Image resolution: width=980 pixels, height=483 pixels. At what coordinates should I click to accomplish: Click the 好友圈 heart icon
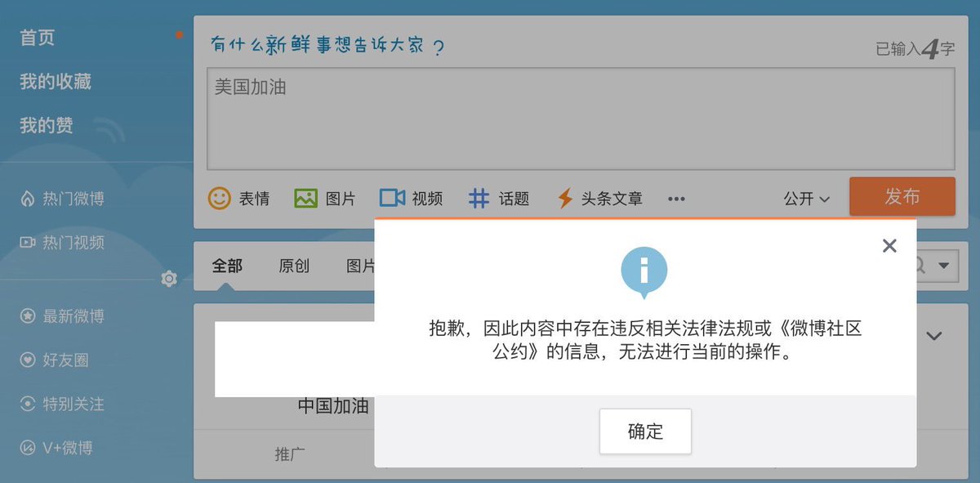coord(28,360)
